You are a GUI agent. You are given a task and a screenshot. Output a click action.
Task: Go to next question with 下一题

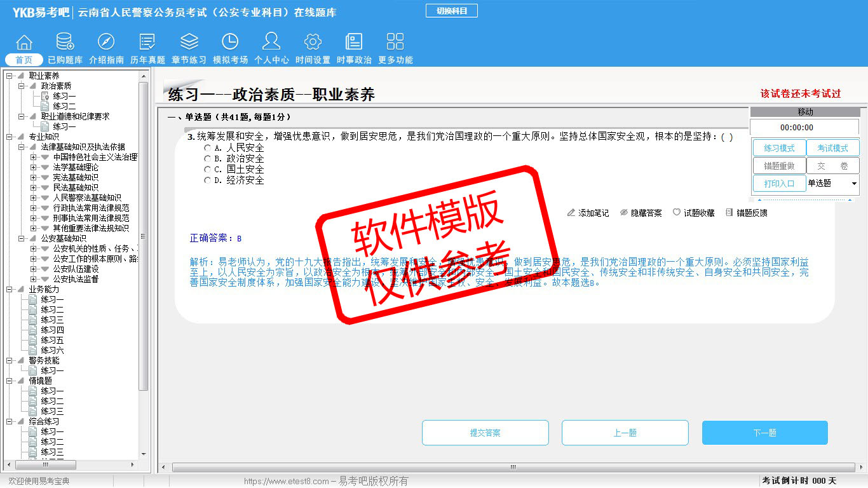[x=764, y=433]
